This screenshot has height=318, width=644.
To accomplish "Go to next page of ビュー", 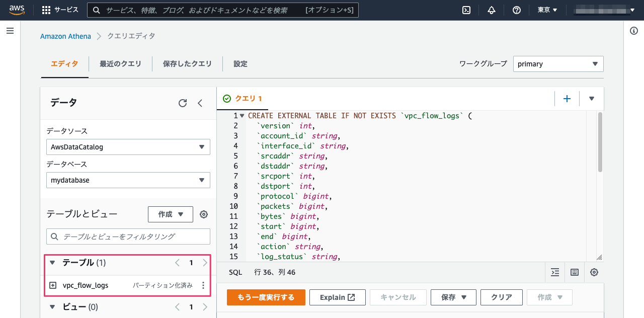I will point(205,307).
